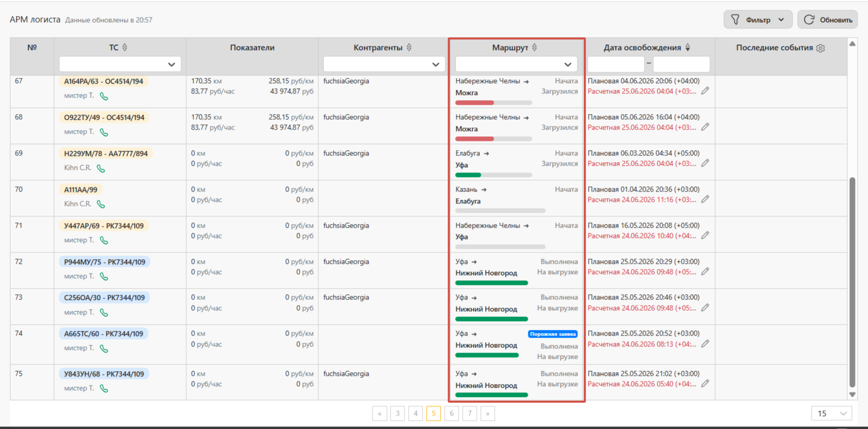Screen dimensions: 868x429
Task: Click Порожняя заявка badge in row 74
Action: point(553,334)
